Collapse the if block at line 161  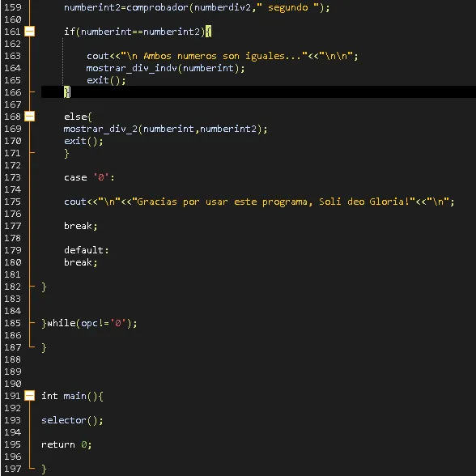coord(29,32)
